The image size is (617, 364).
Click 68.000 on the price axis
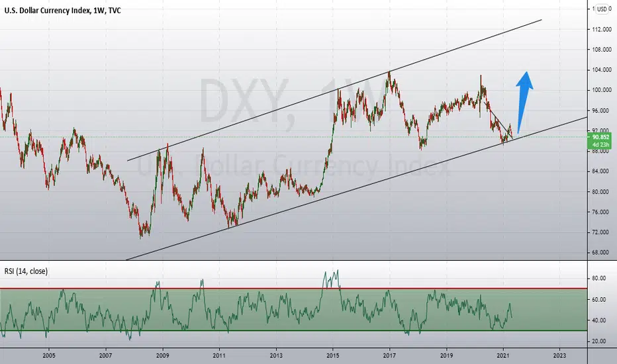click(602, 252)
